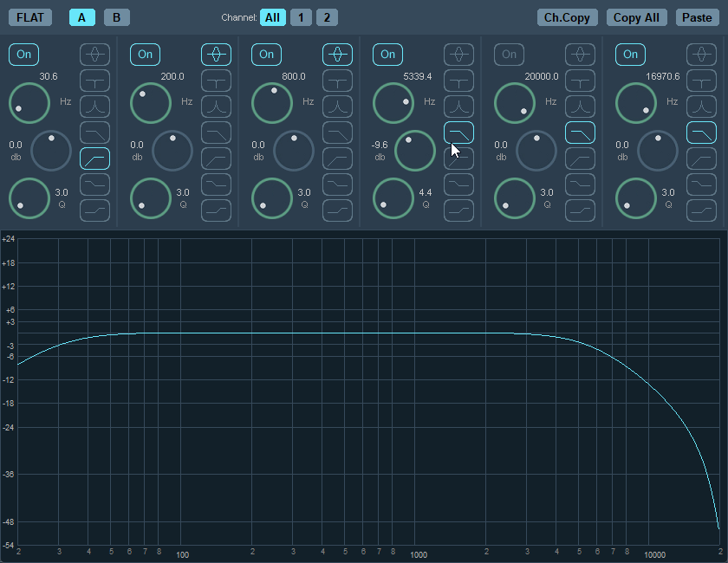The image size is (728, 563).
Task: Pick the low-pass filter icon in the 800.0 Hz band
Action: pyautogui.click(x=337, y=133)
